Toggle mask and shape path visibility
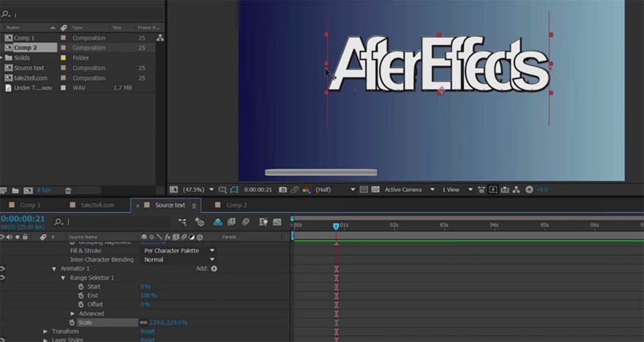644x342 pixels. pos(234,189)
